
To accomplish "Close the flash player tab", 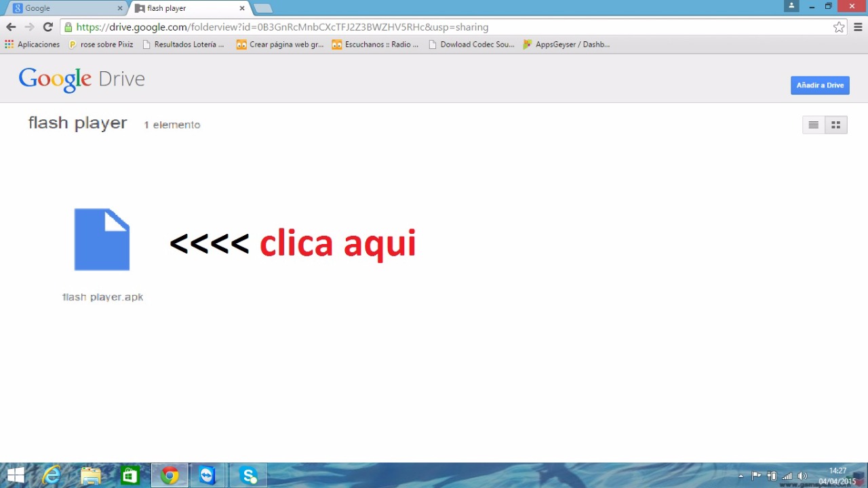I will [x=242, y=8].
